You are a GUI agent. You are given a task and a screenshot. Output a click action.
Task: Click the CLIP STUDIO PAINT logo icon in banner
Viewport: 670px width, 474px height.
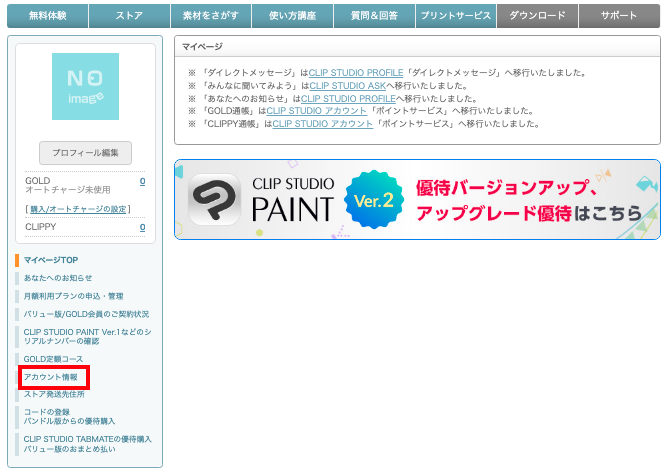coord(214,199)
